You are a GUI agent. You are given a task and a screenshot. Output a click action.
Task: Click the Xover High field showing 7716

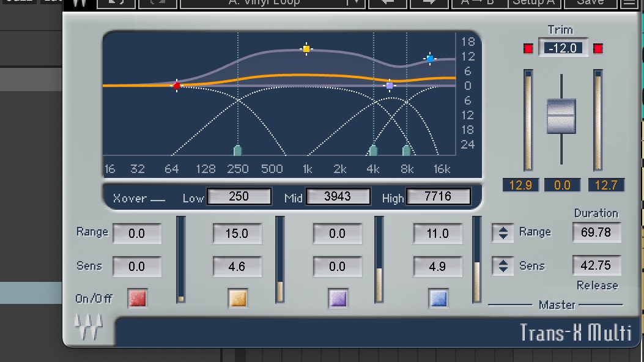pyautogui.click(x=439, y=197)
